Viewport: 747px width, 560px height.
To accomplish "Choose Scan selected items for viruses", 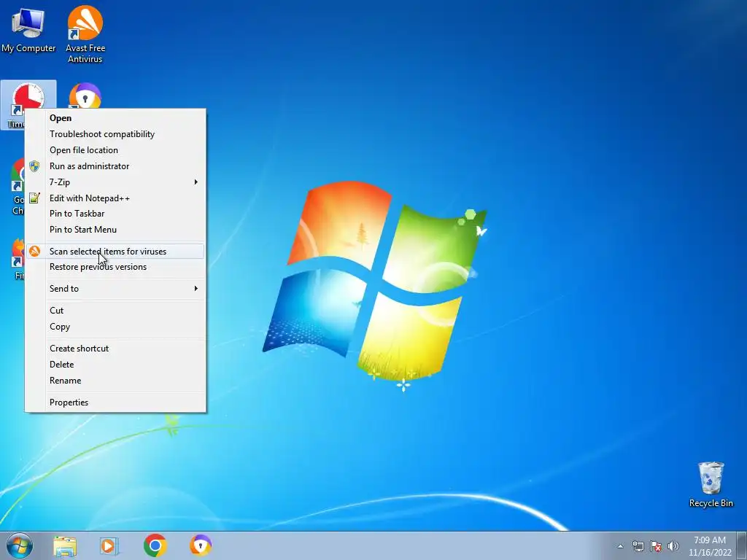I will 115,252.
